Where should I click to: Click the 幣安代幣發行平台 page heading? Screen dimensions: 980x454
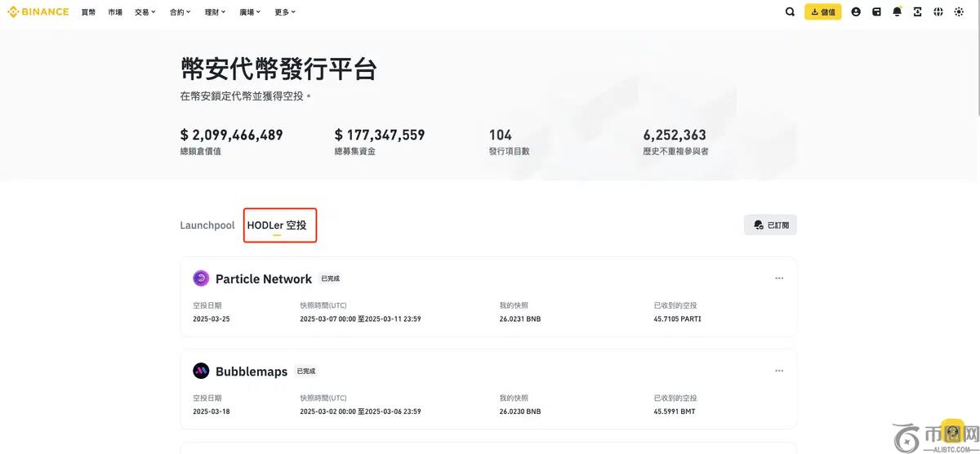278,69
